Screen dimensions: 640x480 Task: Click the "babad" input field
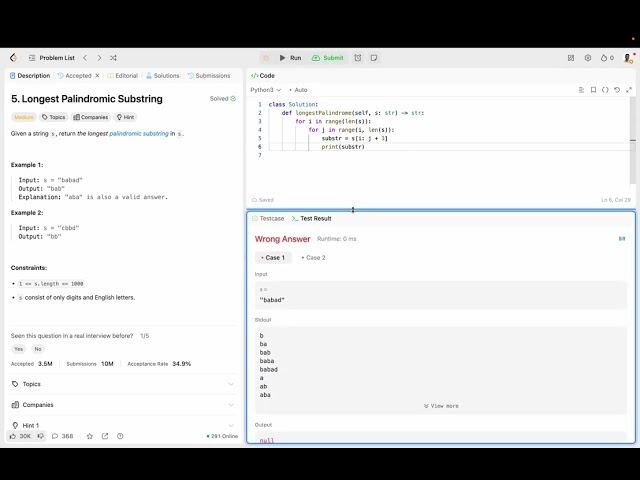(x=441, y=295)
